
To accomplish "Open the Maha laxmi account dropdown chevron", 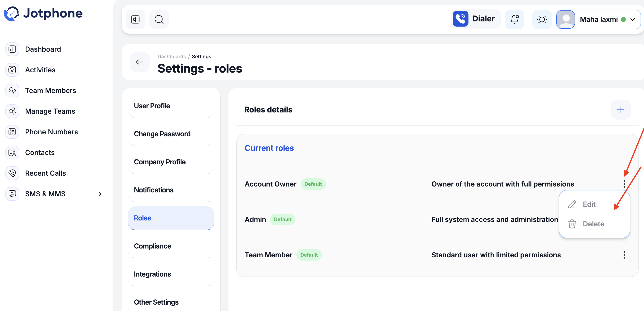I will (x=632, y=19).
